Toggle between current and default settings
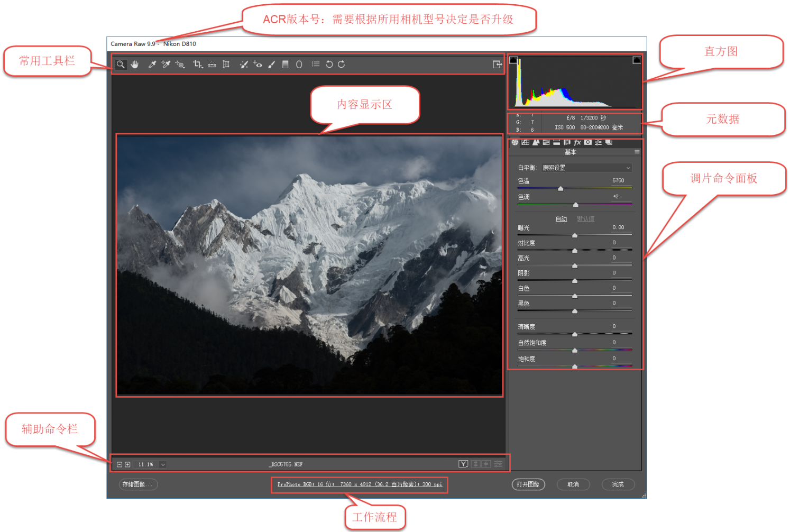 498,464
